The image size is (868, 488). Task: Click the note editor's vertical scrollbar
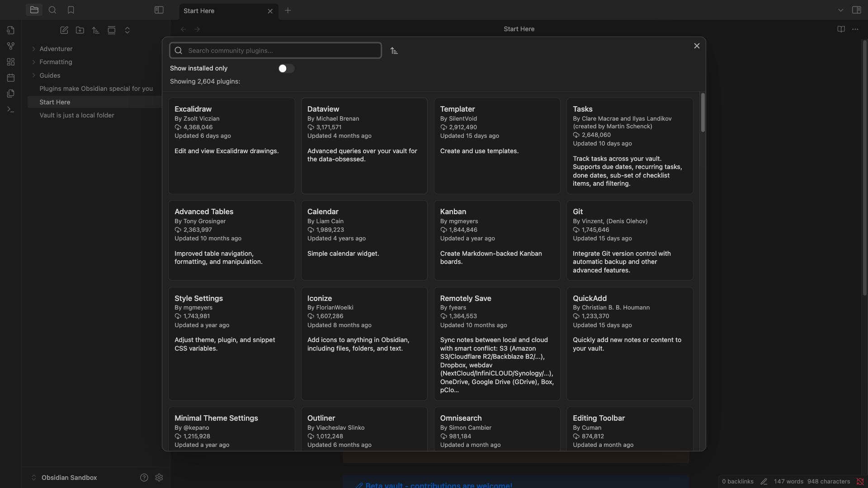864,168
